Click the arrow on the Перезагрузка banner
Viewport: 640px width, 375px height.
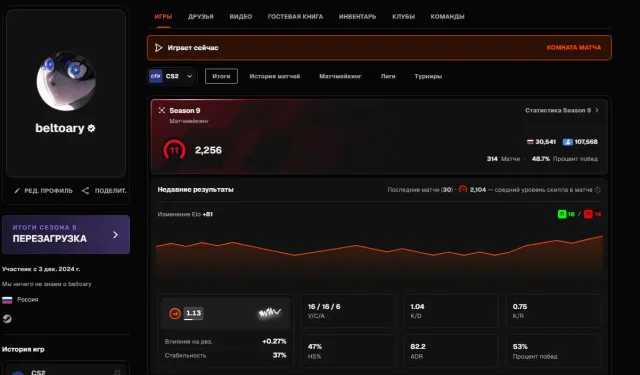[116, 235]
